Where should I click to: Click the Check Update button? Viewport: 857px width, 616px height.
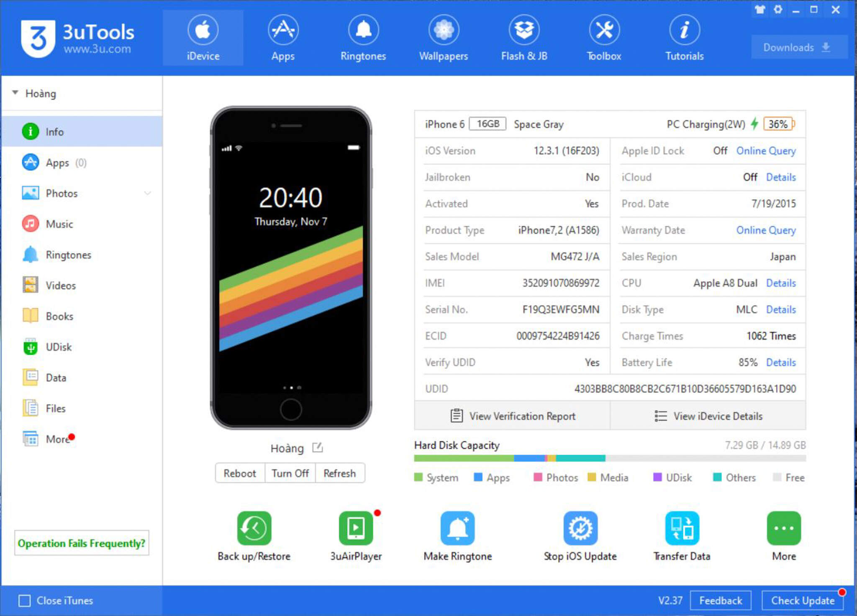tap(802, 601)
